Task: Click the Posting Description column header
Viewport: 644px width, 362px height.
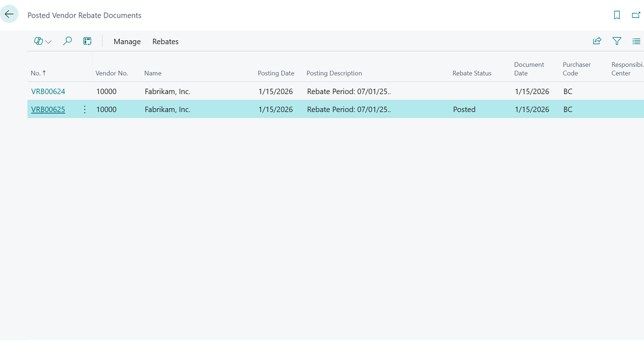Action: coord(334,73)
